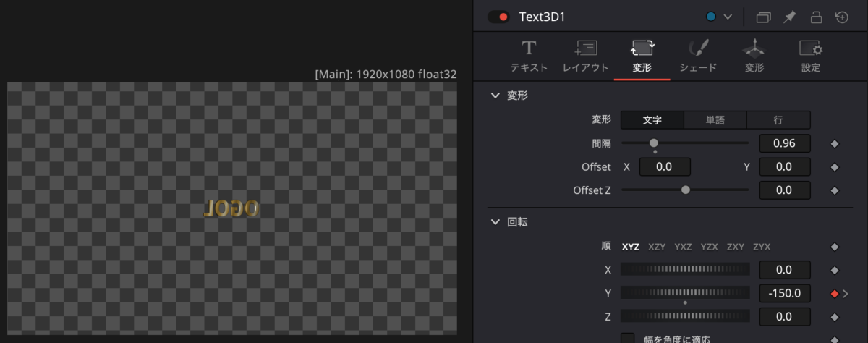Screen dimensions: 868x343
Task: Add keyframe for Offset Z
Action: coord(835,191)
